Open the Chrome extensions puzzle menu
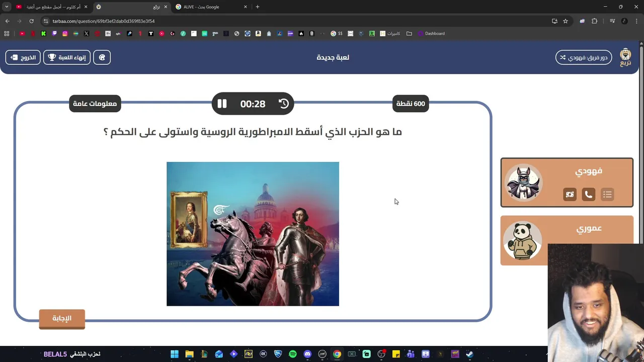The image size is (644, 362). [594, 21]
